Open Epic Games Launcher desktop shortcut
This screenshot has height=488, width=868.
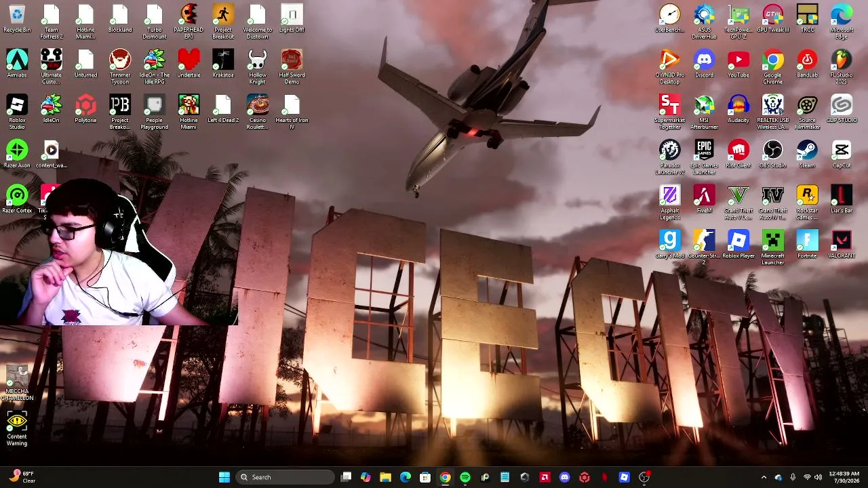(704, 158)
